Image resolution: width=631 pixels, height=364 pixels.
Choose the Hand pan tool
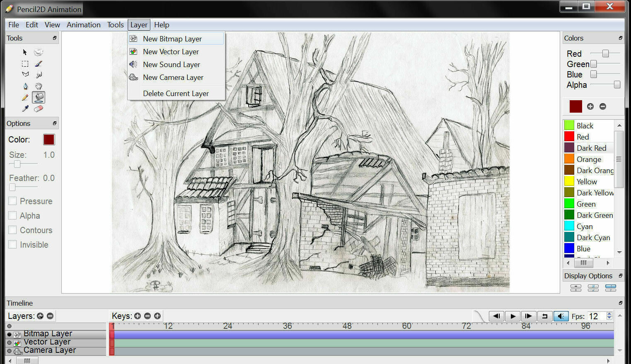(x=39, y=86)
